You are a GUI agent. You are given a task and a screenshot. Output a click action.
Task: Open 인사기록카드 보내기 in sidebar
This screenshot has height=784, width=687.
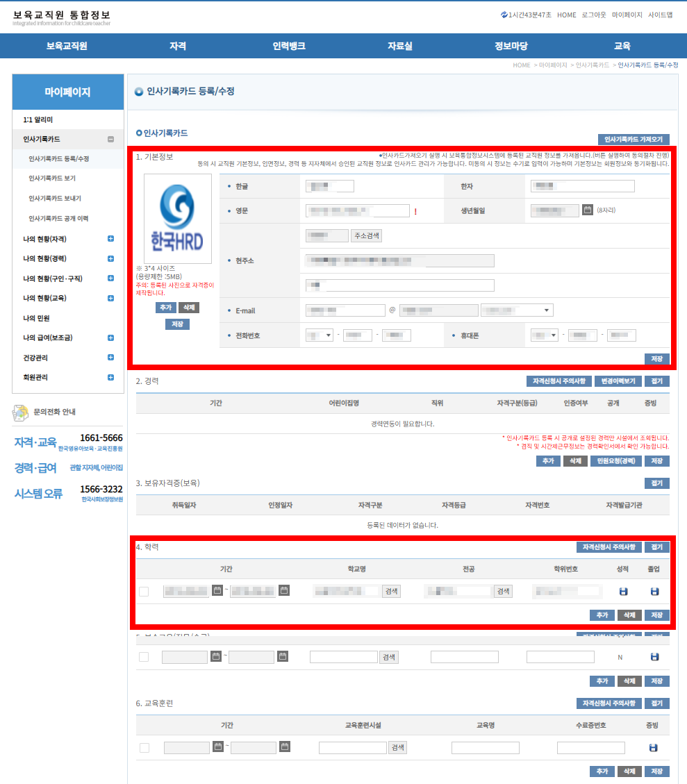(54, 199)
